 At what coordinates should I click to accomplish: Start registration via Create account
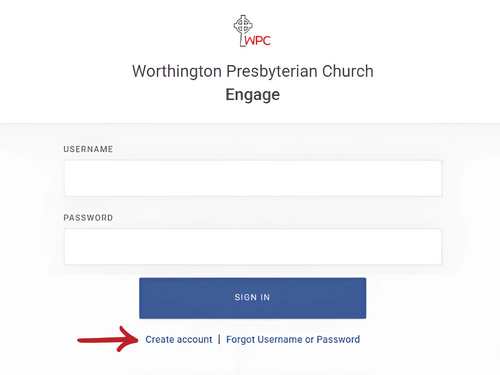[x=179, y=339]
